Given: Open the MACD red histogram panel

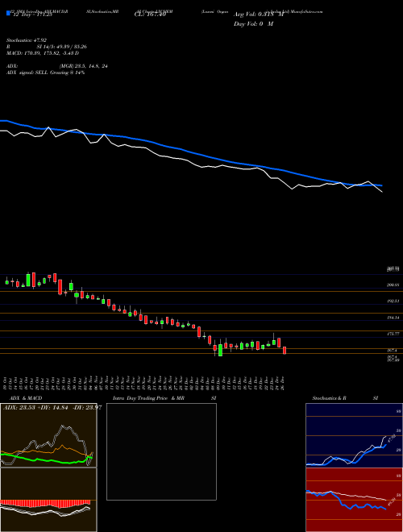Looking at the screenshot, I should coord(48,500).
